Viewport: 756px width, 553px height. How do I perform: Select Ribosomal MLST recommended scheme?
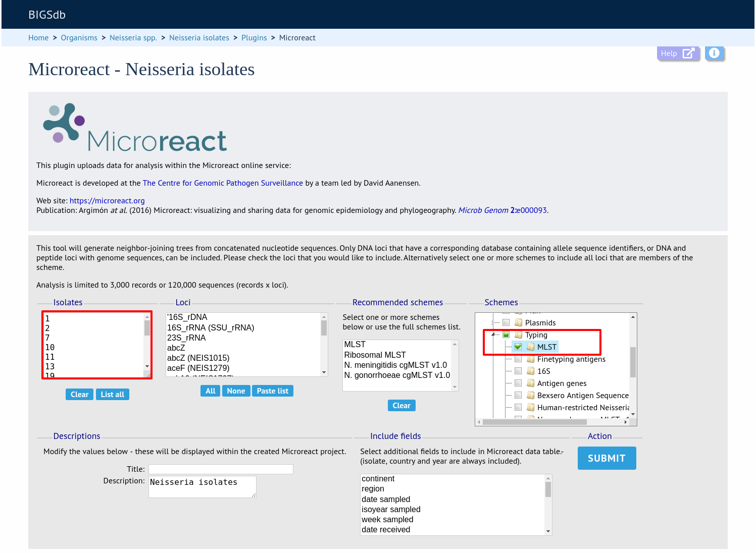tap(397, 355)
